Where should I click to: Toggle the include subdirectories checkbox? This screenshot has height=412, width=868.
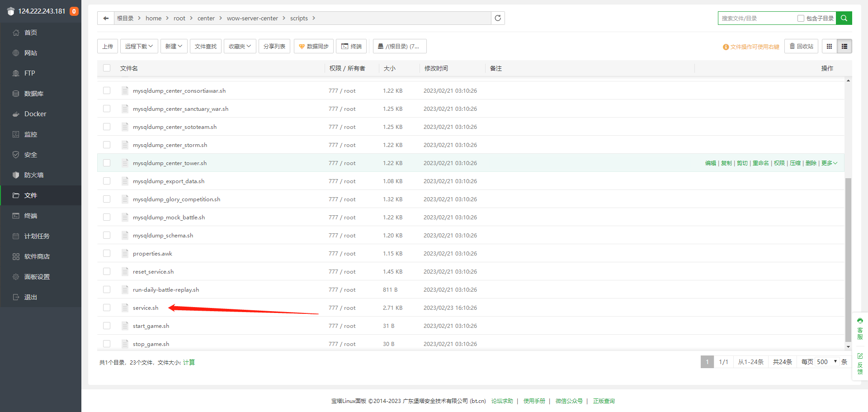point(801,19)
